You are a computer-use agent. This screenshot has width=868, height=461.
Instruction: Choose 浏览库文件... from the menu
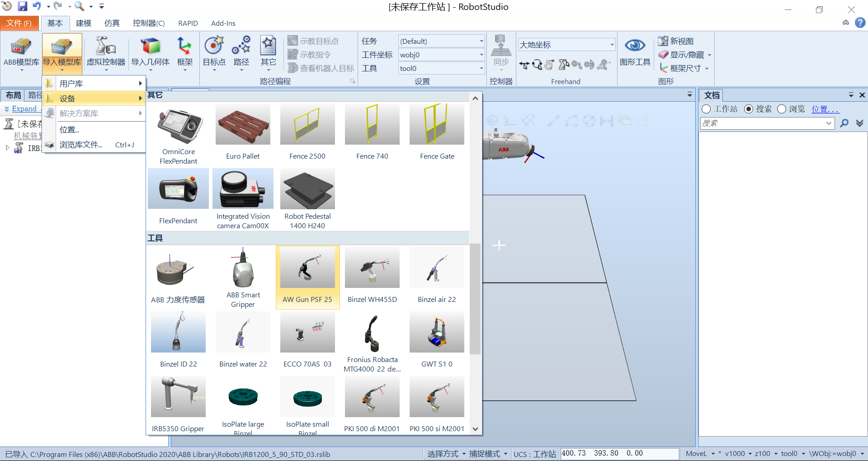[x=94, y=145]
